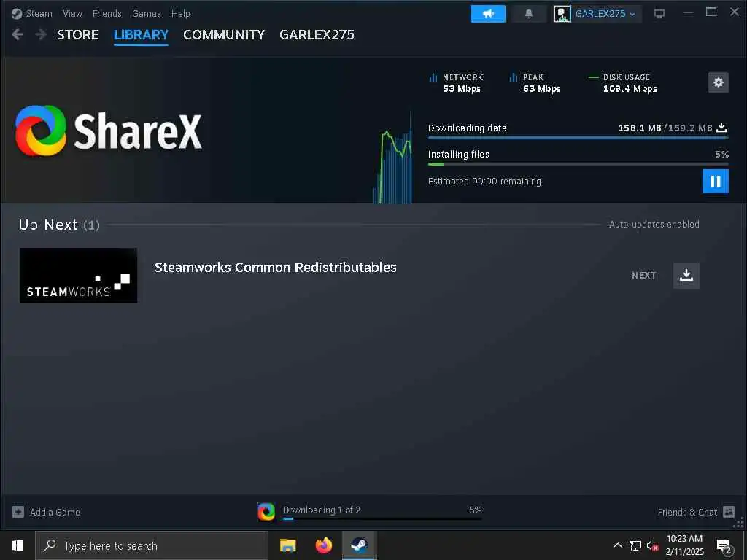Click the DISK USAGE 109.4 Mbps stat
The image size is (747, 560).
pyautogui.click(x=623, y=83)
